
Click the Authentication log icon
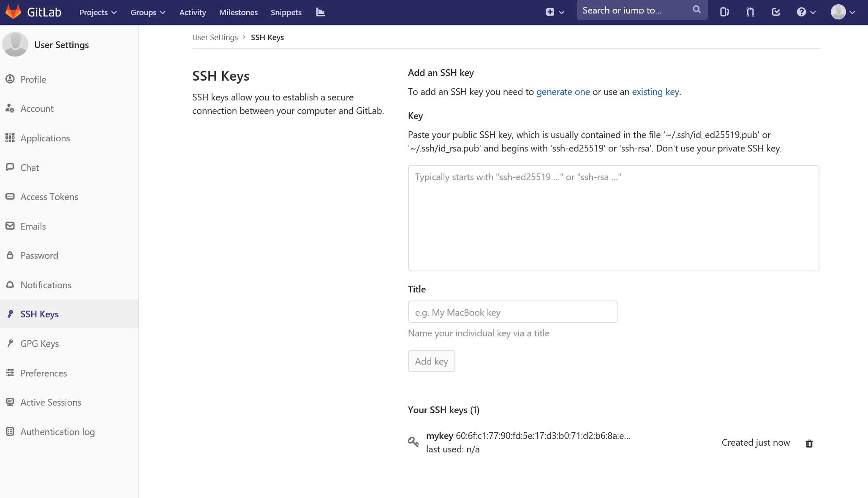coord(10,432)
